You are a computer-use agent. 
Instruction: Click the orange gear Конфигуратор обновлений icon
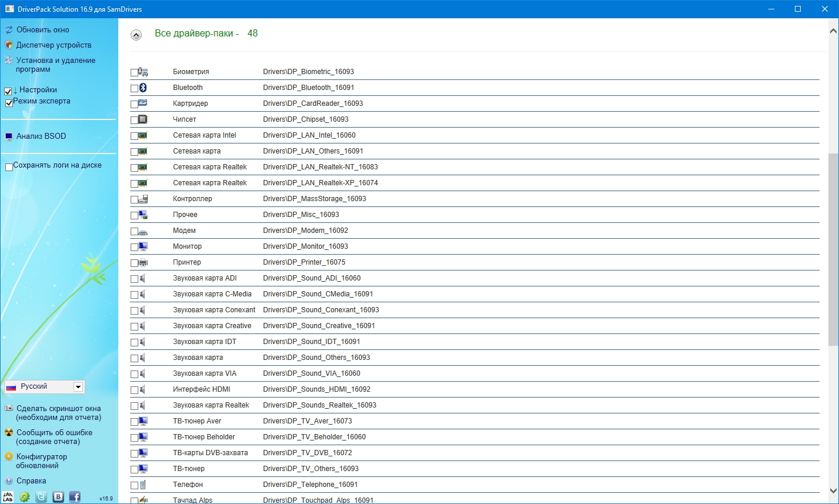coord(9,456)
